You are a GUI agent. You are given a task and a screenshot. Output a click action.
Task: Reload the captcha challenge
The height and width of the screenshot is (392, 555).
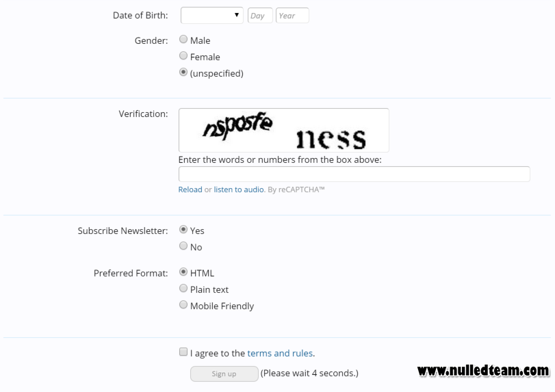click(190, 190)
